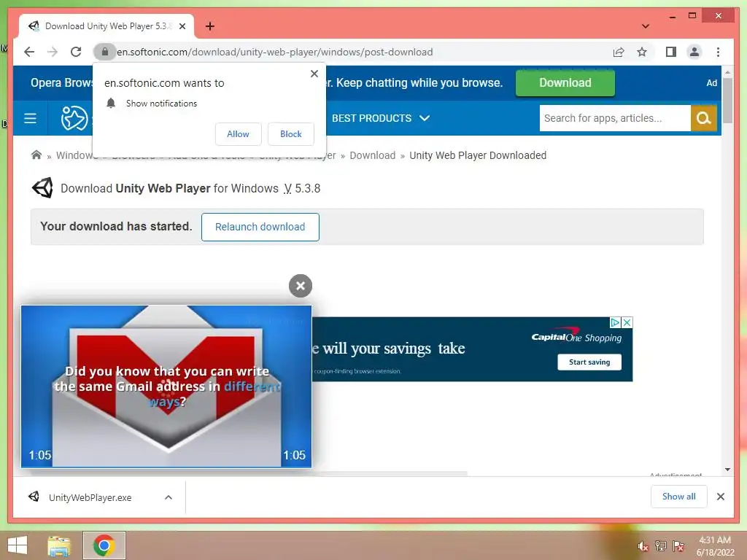Close the downloads bar
747x560 pixels.
click(720, 497)
